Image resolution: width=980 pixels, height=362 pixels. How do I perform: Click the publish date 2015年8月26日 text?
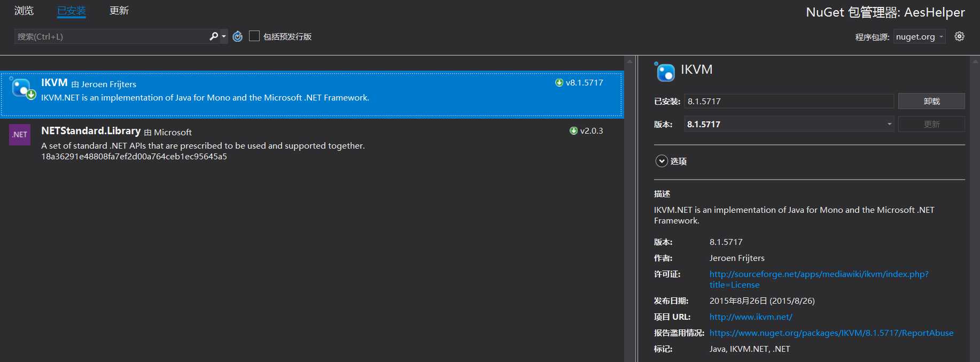[762, 301]
